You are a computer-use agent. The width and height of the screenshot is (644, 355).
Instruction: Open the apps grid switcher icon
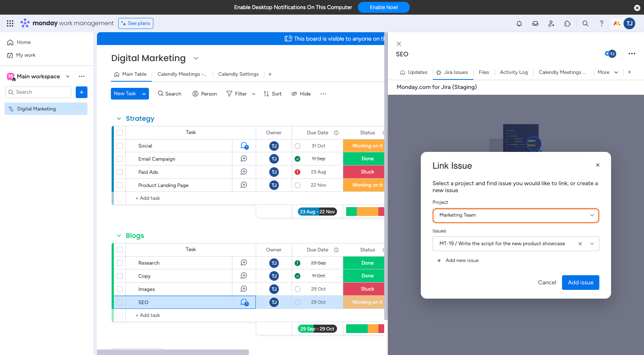pos(10,23)
